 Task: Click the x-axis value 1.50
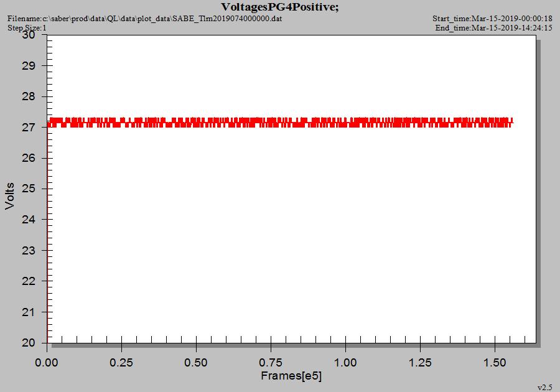495,363
